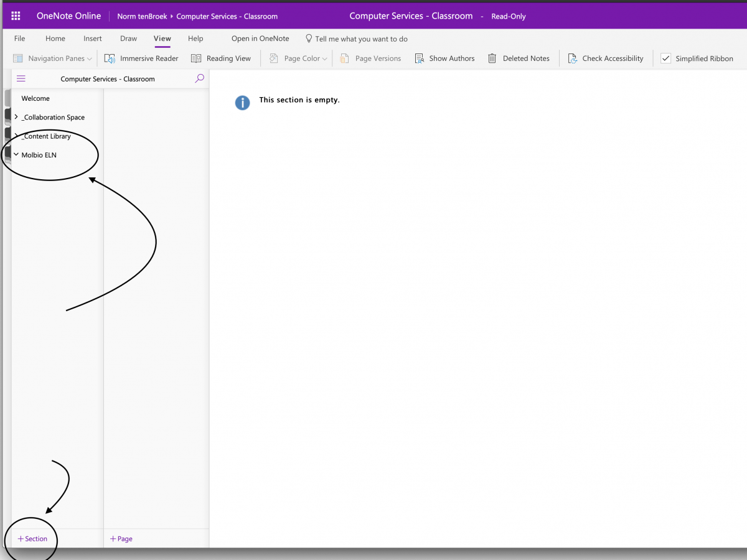
Task: Click the notebook name in navigation pane header
Action: (108, 79)
